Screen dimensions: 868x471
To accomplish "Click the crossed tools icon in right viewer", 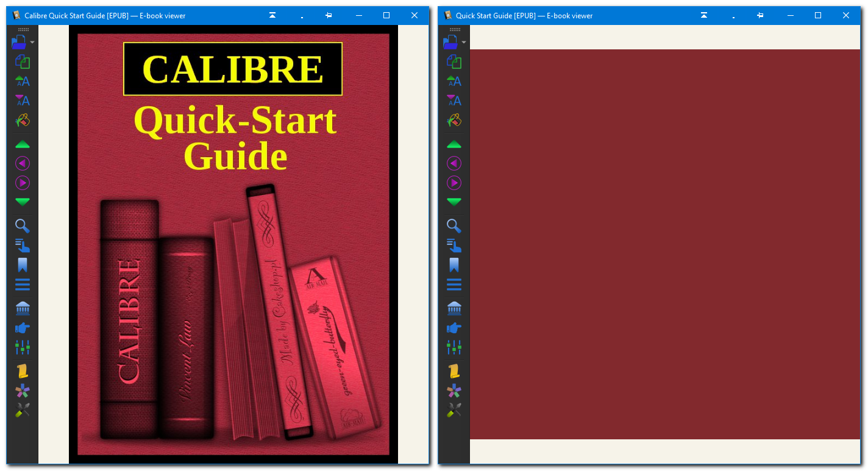I will click(454, 410).
